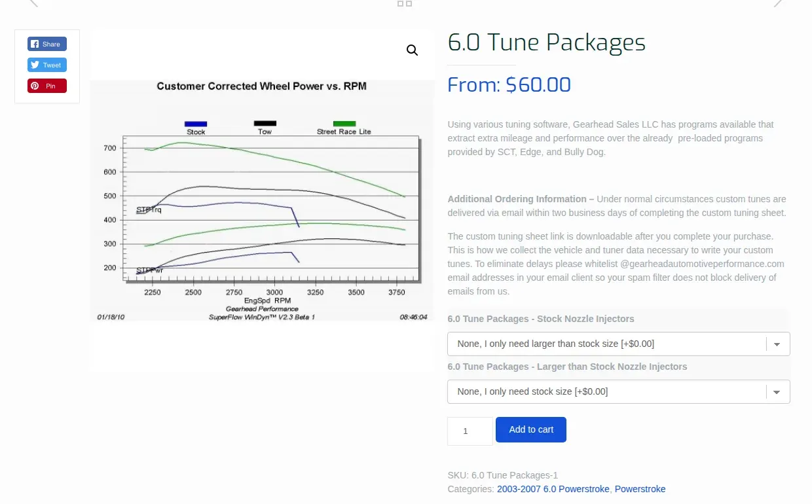Pin the product on Pinterest

pos(47,86)
